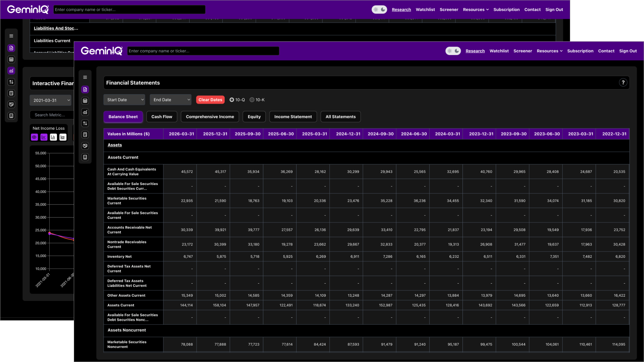The image size is (644, 362).
Task: Select the 10-K radio button
Action: [x=252, y=100]
